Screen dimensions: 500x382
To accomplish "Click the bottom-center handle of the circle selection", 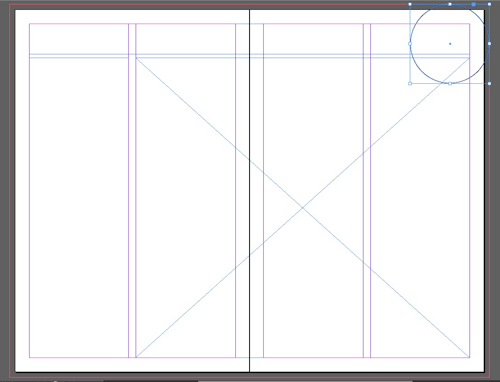I will tap(450, 84).
